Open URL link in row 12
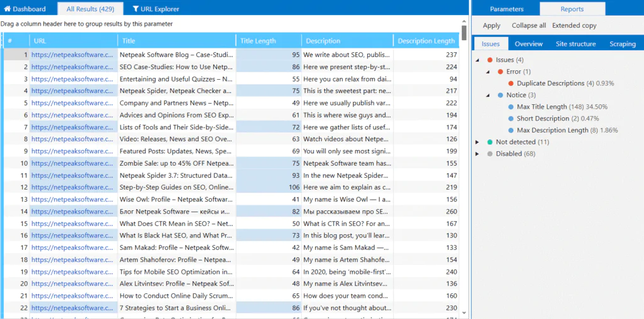 [x=72, y=187]
